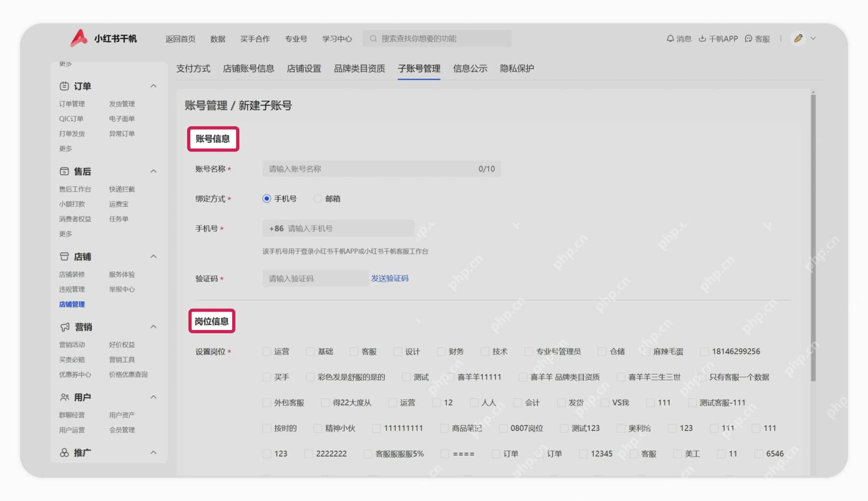868x501 pixels.
Task: Click the 订单 section icon in sidebar
Action: 64,86
